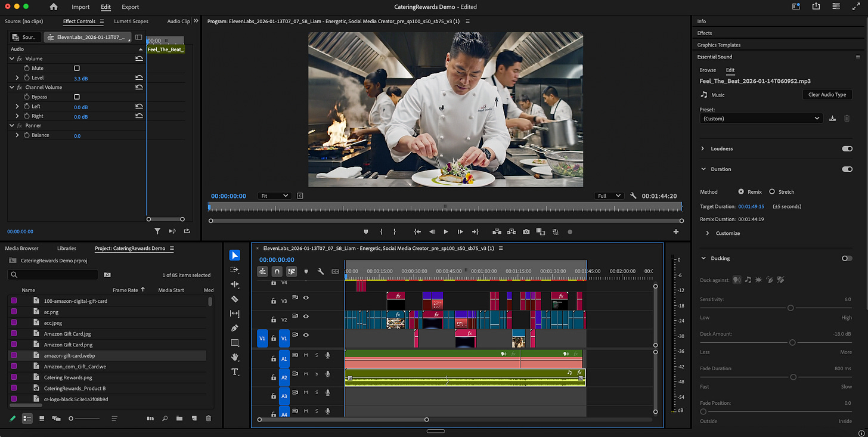The height and width of the screenshot is (437, 868).
Task: Click the Duck Amount slider handle
Action: [x=792, y=343]
